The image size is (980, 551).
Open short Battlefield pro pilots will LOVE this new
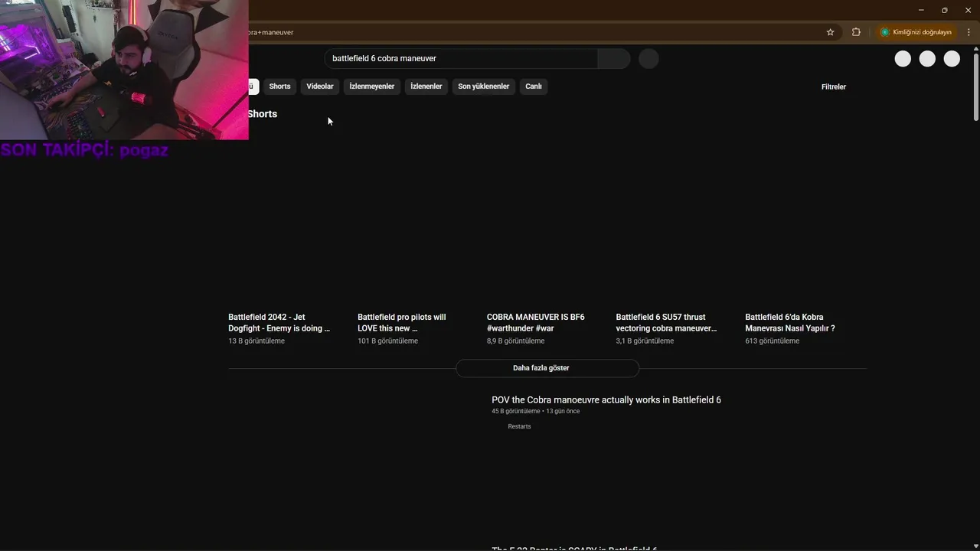tap(402, 322)
